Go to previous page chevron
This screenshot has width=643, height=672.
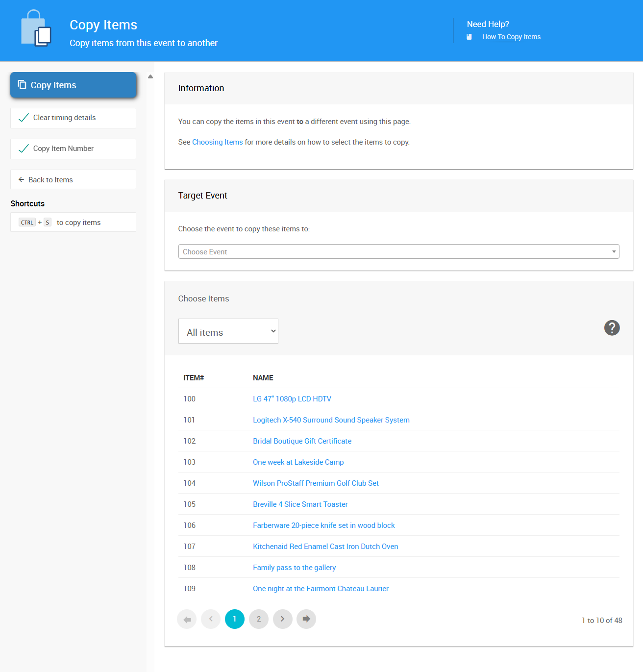[x=211, y=619]
